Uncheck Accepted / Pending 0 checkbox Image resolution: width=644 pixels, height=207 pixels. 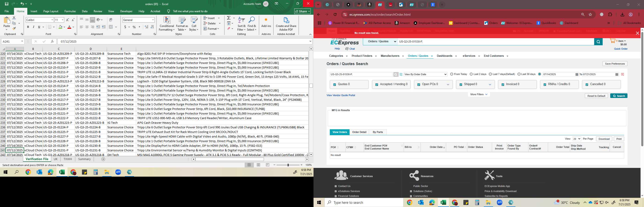(x=376, y=85)
